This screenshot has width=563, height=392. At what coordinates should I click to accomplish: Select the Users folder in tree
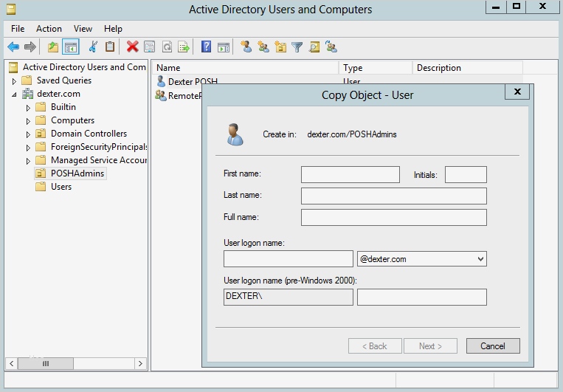pyautogui.click(x=61, y=187)
